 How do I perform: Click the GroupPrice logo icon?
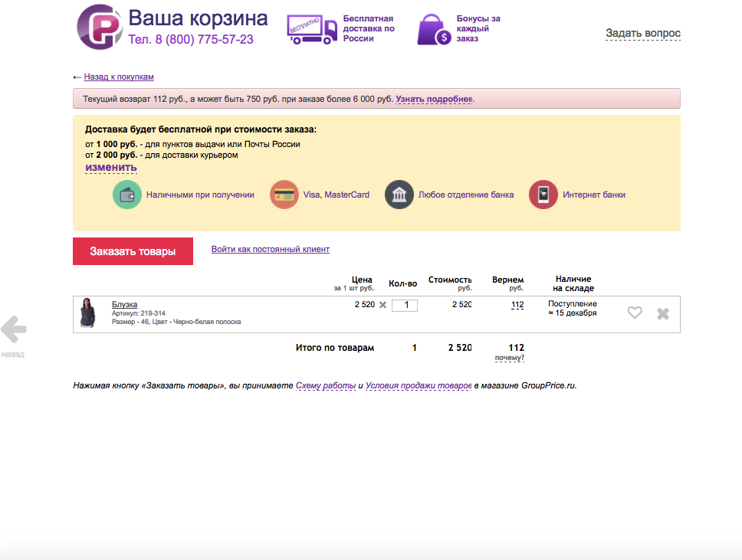(100, 27)
